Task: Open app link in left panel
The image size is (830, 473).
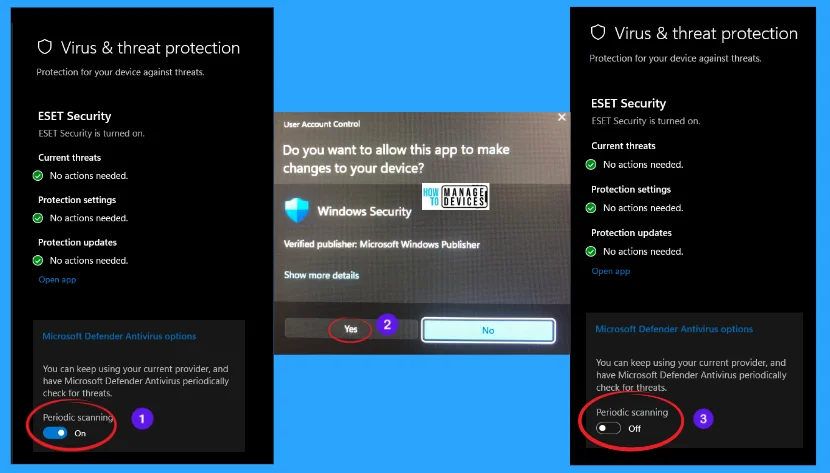Action: [57, 279]
